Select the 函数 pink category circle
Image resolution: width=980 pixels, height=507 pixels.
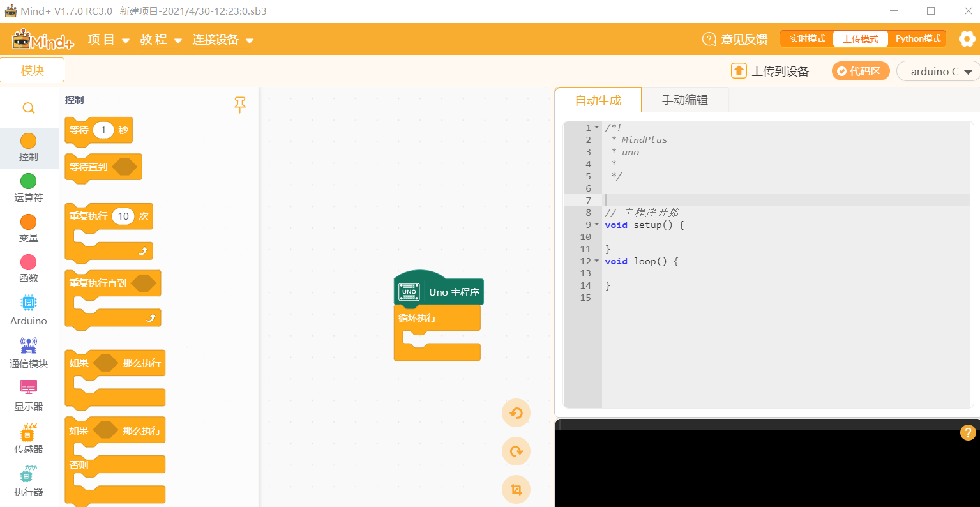tap(29, 262)
